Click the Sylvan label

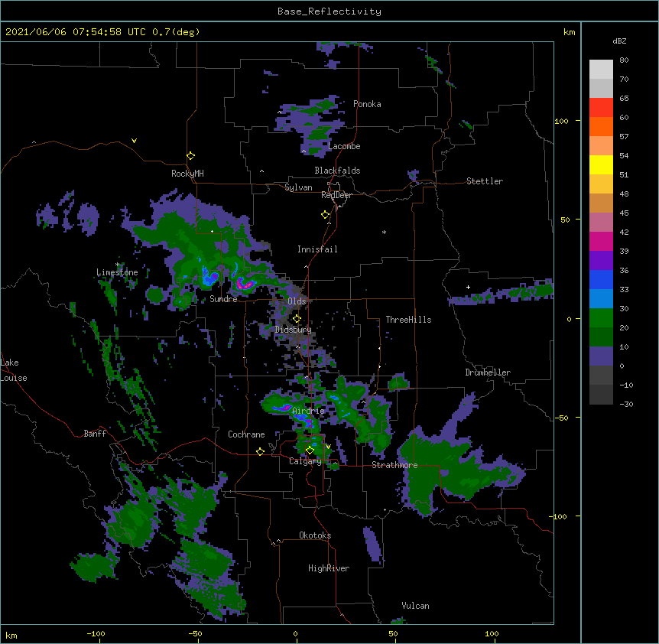pyautogui.click(x=298, y=187)
